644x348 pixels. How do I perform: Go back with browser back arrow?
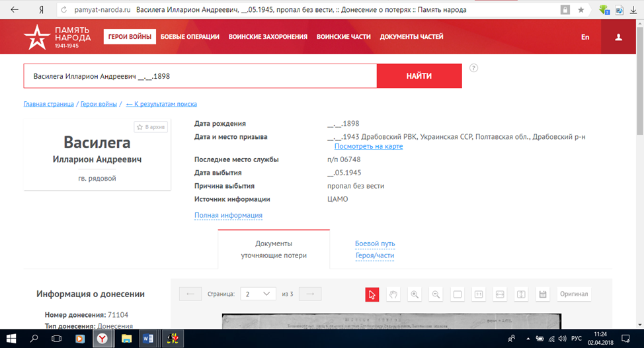click(x=15, y=10)
